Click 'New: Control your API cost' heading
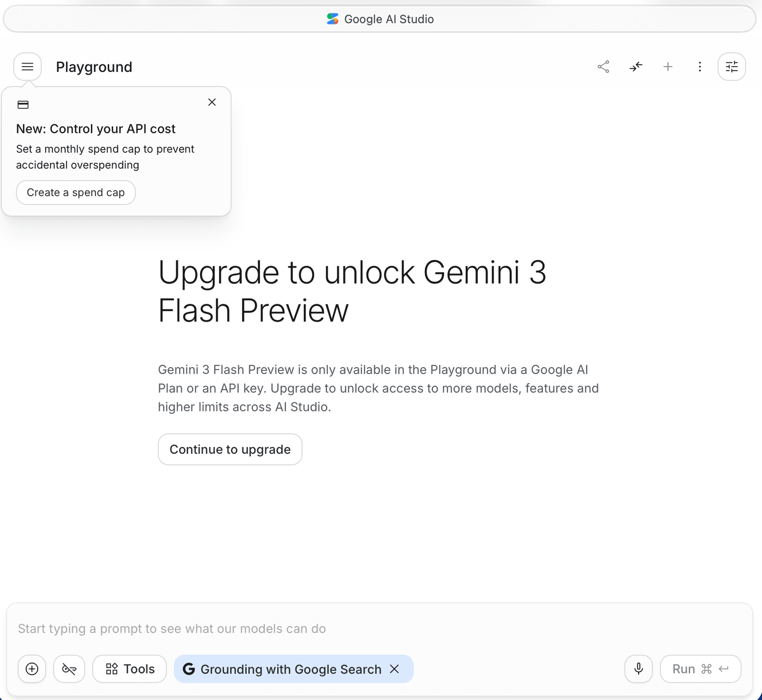762x700 pixels. pos(96,129)
